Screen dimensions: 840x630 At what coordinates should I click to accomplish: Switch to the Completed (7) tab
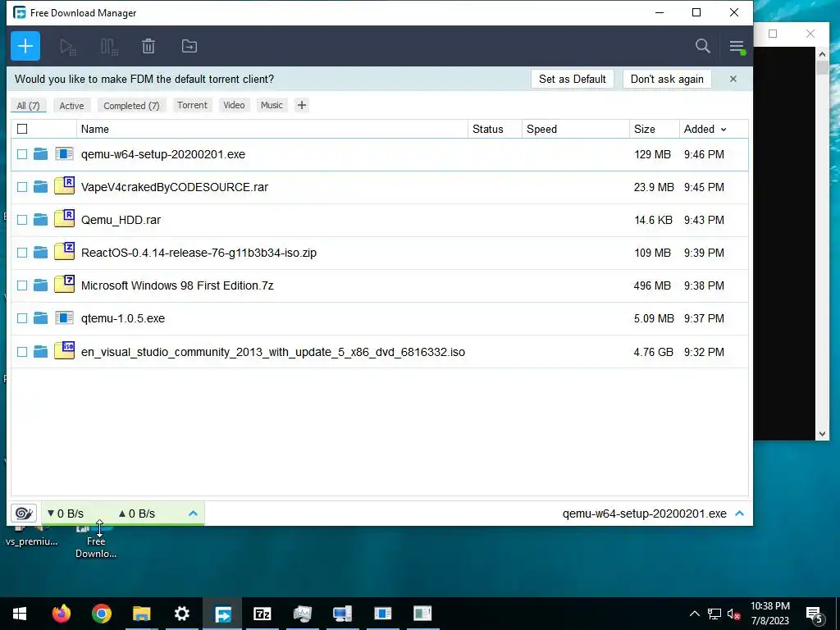click(131, 106)
